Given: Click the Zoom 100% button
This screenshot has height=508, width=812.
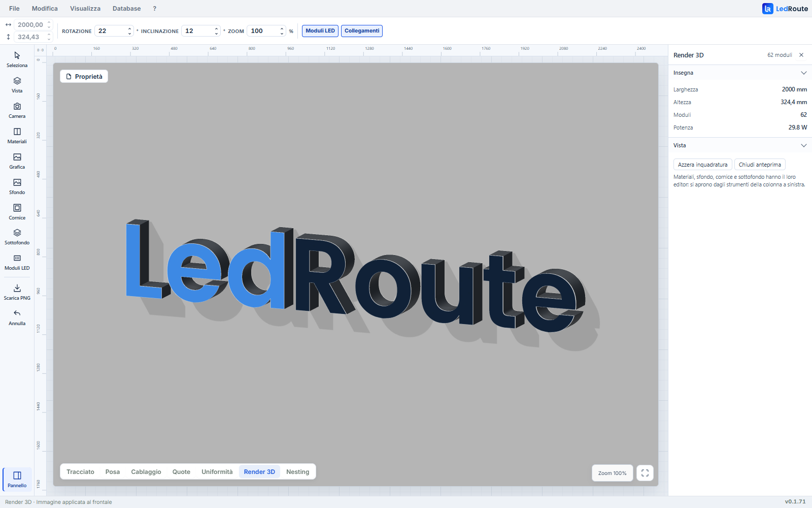Looking at the screenshot, I should [x=612, y=473].
